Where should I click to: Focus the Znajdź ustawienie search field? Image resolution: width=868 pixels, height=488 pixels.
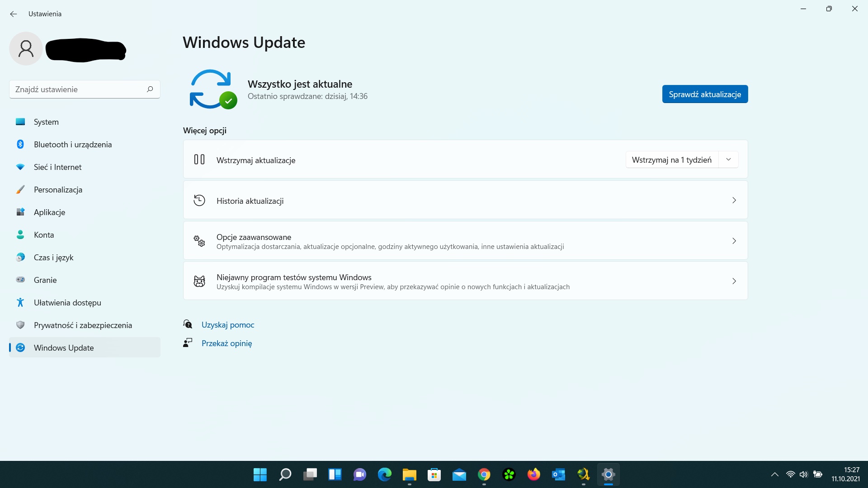click(85, 89)
